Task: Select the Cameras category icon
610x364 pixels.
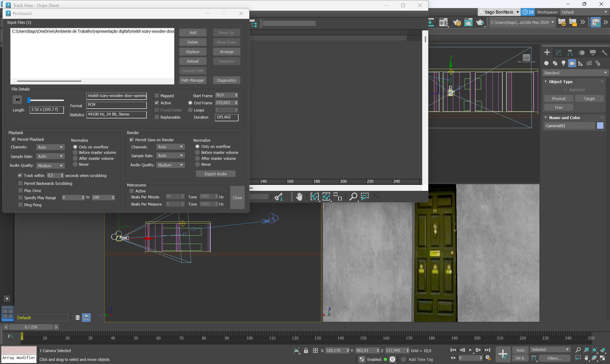Action: coord(572,63)
